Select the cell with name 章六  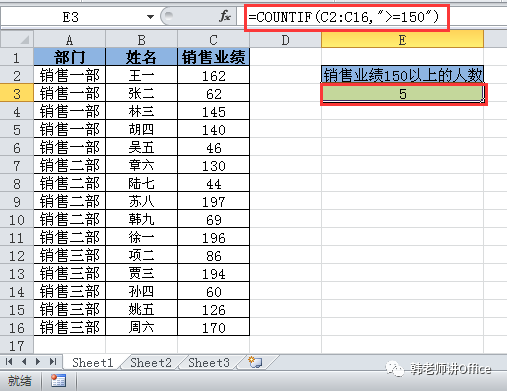point(141,165)
